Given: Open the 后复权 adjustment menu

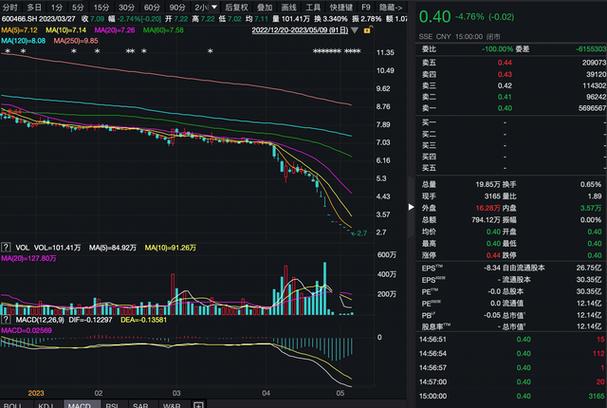Looking at the screenshot, I should (x=237, y=7).
